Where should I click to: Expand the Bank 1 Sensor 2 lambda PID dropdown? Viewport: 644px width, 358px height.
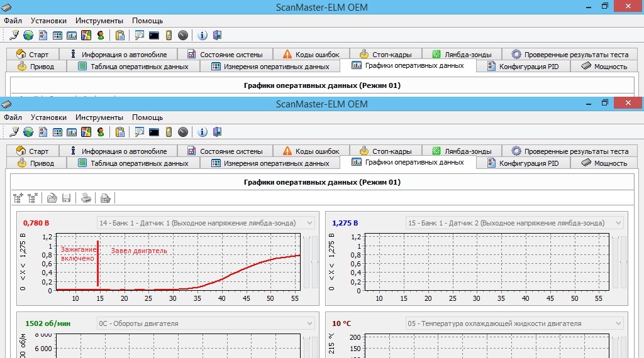[618, 223]
